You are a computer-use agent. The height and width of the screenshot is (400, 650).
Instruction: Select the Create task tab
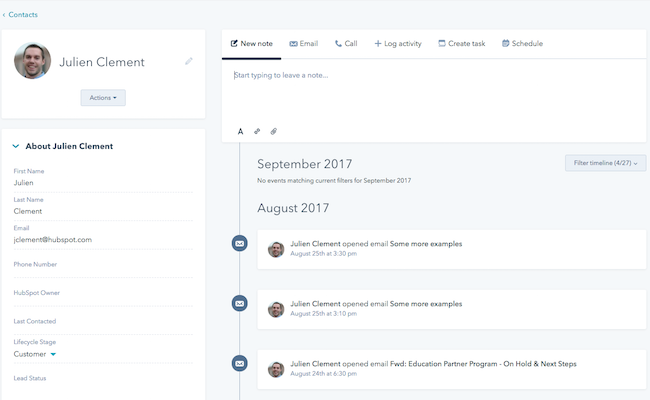tap(461, 44)
